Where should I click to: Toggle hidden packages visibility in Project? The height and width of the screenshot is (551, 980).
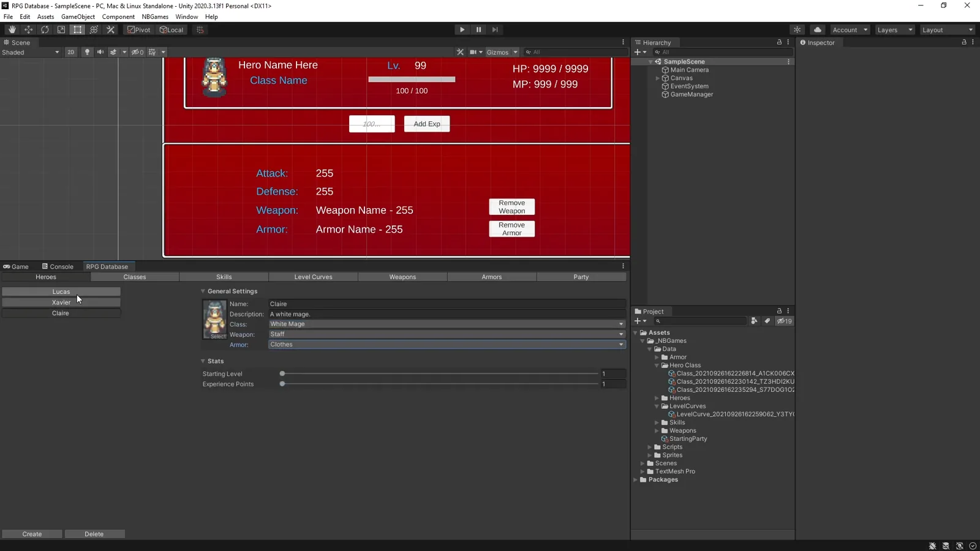pyautogui.click(x=785, y=321)
